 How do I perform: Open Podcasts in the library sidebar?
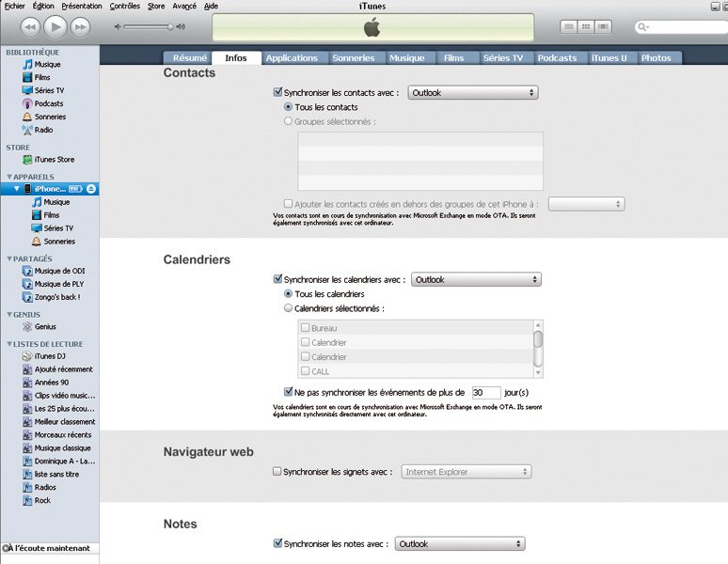[48, 103]
